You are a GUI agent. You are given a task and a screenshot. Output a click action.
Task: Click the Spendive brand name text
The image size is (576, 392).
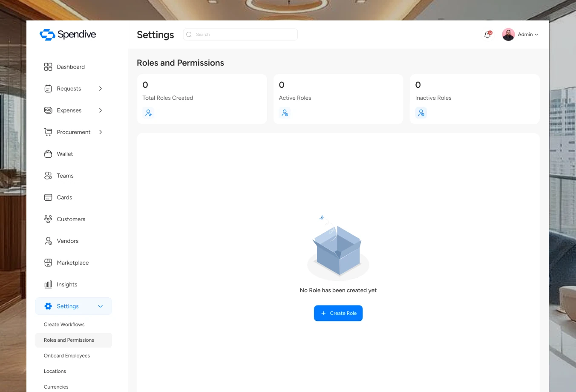(77, 35)
